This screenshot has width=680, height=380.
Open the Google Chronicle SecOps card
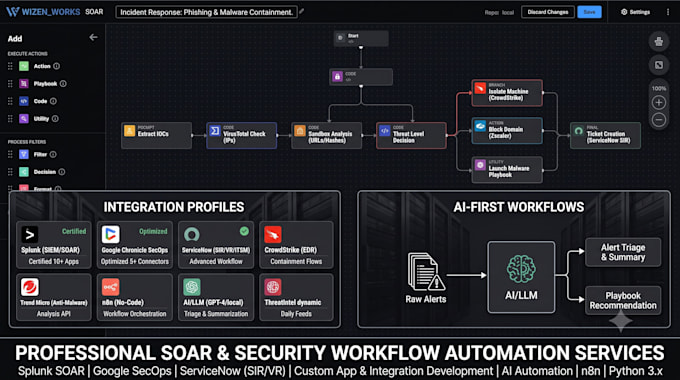point(135,245)
